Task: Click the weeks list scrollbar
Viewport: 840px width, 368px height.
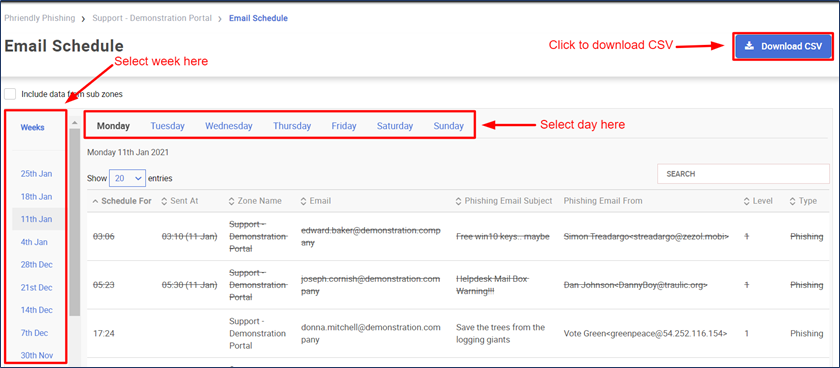Action: pos(74,221)
